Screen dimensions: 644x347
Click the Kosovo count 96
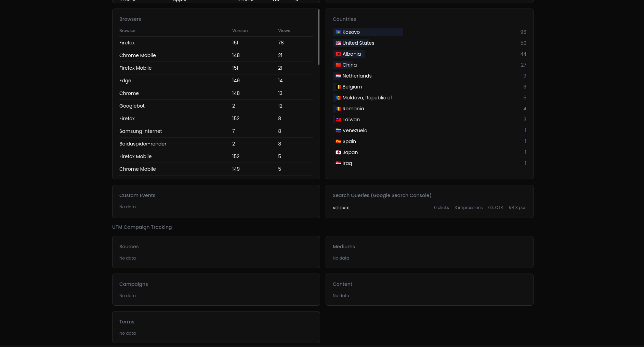click(523, 32)
